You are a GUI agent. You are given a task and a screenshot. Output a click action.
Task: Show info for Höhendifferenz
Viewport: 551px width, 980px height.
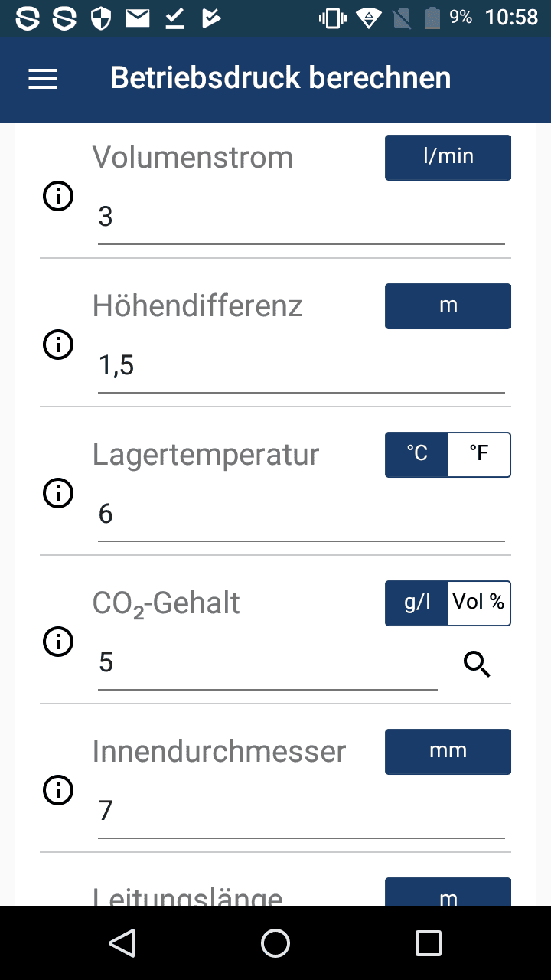point(58,345)
